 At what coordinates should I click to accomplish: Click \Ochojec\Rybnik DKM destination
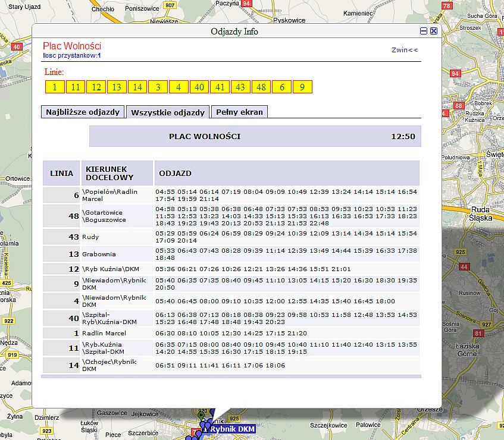click(109, 365)
